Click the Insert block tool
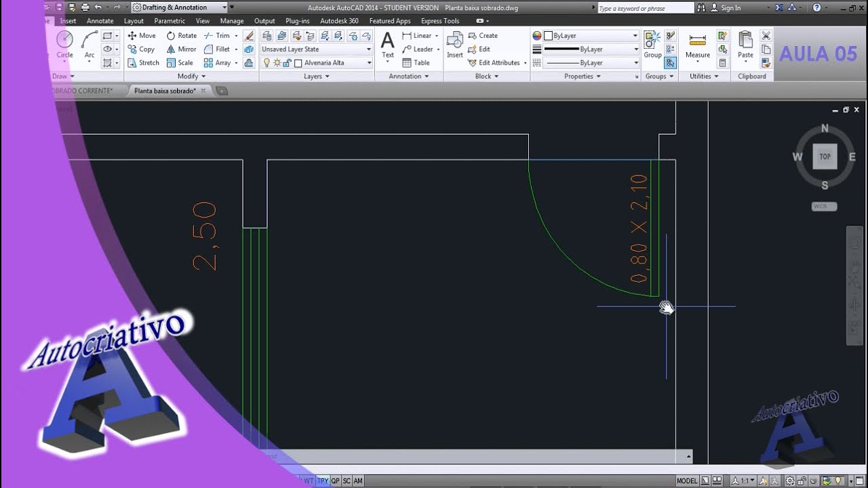Screen dimensions: 868x488 click(x=455, y=45)
